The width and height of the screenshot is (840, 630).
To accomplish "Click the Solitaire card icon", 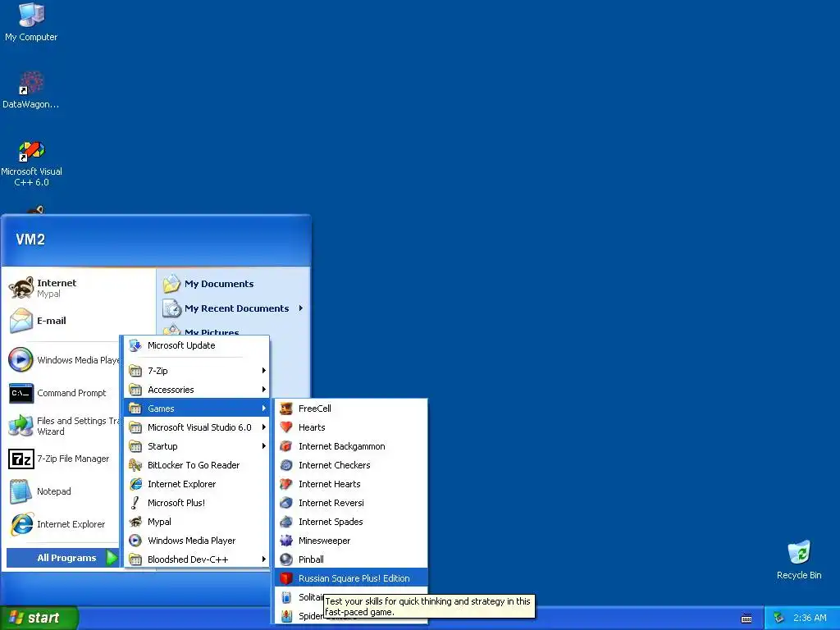I will tap(286, 597).
